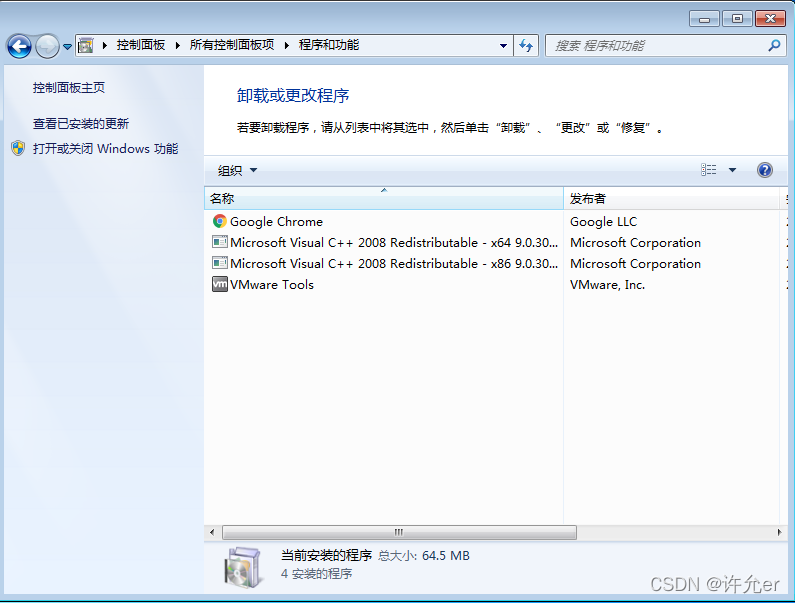Open the 组织 dropdown menu
Image resolution: width=795 pixels, height=603 pixels.
237,170
